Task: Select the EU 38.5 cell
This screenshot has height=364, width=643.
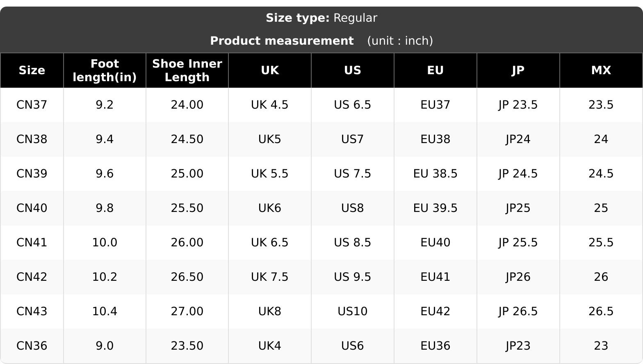Action: (x=436, y=174)
